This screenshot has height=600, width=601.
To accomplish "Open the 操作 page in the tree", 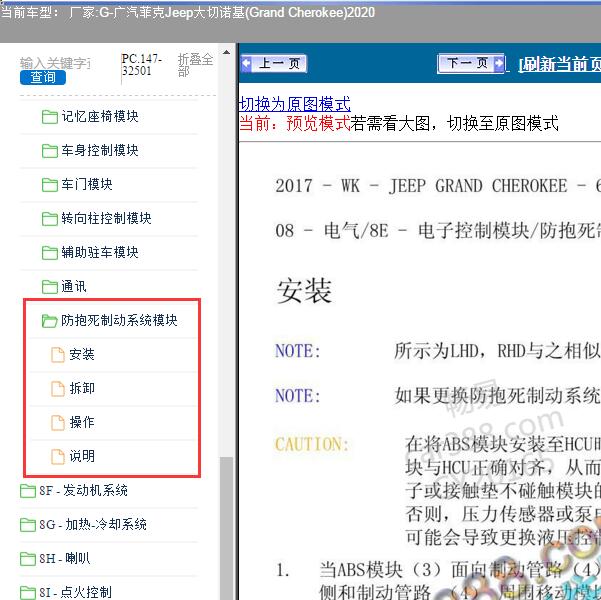I will point(82,422).
